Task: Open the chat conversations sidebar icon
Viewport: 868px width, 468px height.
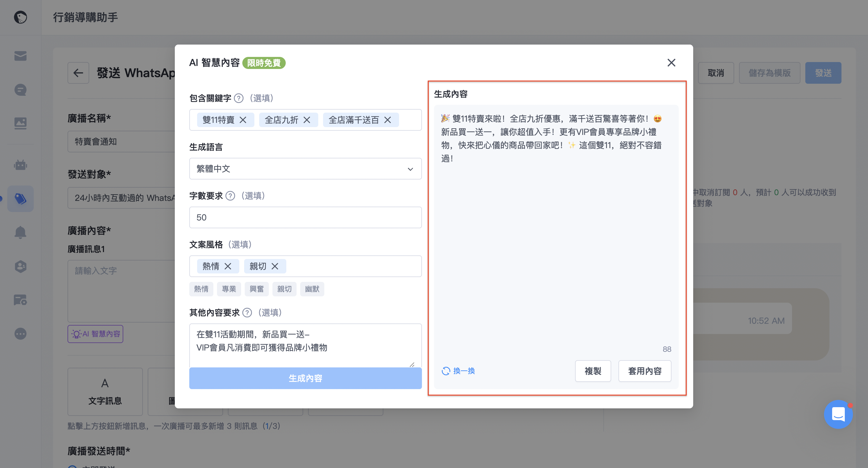Action: click(x=20, y=89)
